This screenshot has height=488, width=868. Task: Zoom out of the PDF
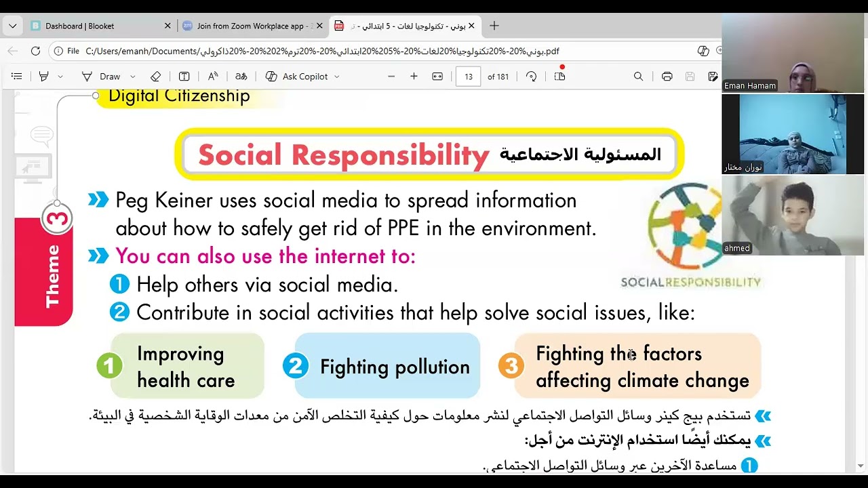point(391,77)
